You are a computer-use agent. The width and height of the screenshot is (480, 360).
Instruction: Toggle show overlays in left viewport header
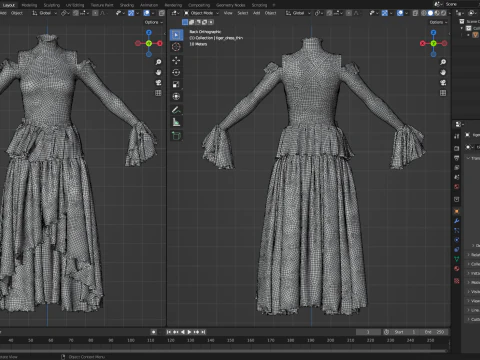pyautogui.click(x=147, y=13)
